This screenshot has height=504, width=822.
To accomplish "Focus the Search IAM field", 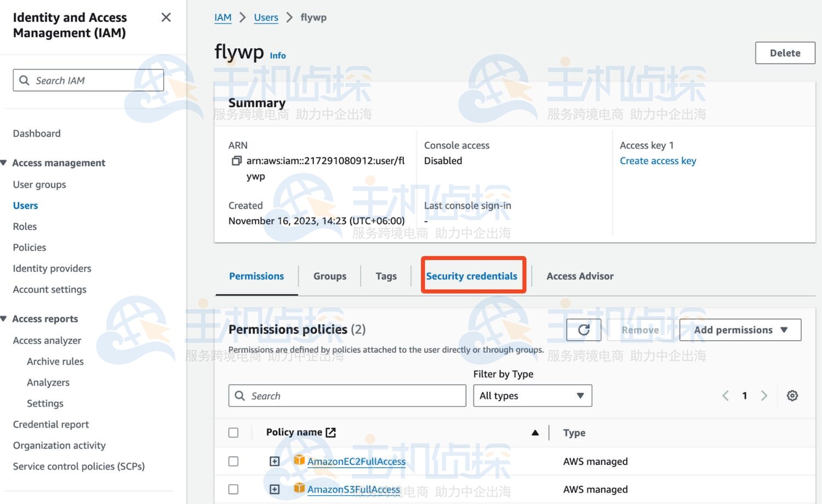I will click(88, 81).
